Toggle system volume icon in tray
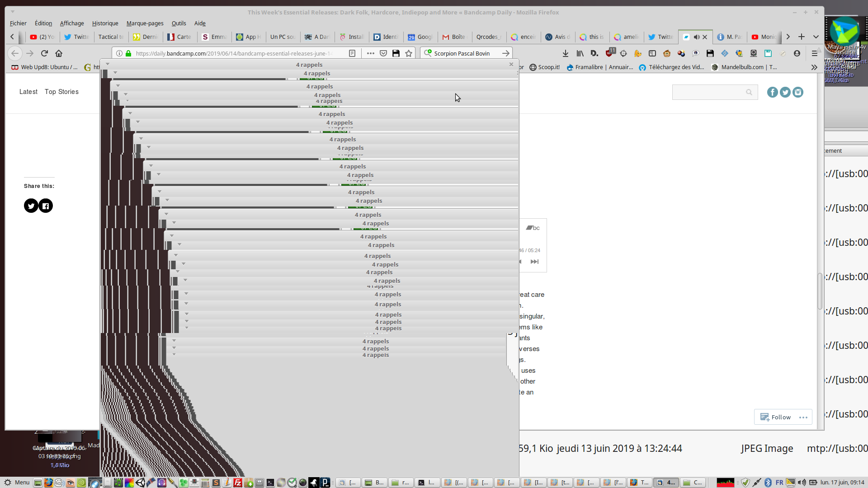 point(802,483)
